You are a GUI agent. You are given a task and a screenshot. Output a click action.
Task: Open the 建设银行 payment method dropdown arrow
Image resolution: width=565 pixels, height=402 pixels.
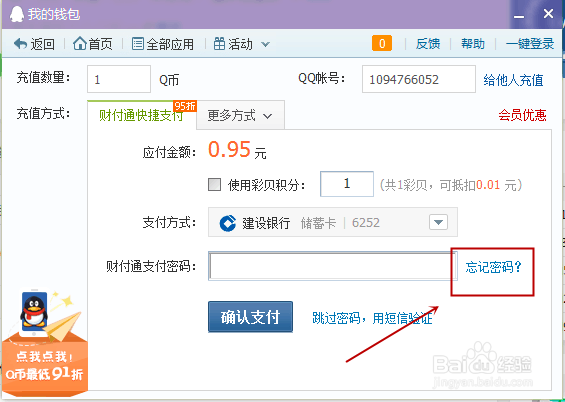point(438,222)
